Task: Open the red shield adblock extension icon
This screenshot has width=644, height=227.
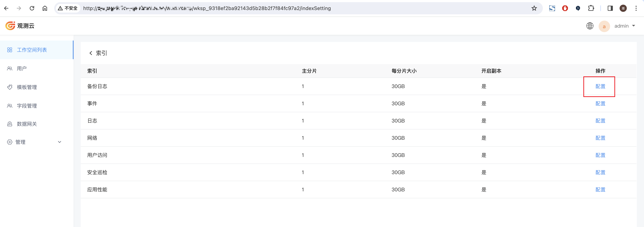Action: [x=565, y=8]
